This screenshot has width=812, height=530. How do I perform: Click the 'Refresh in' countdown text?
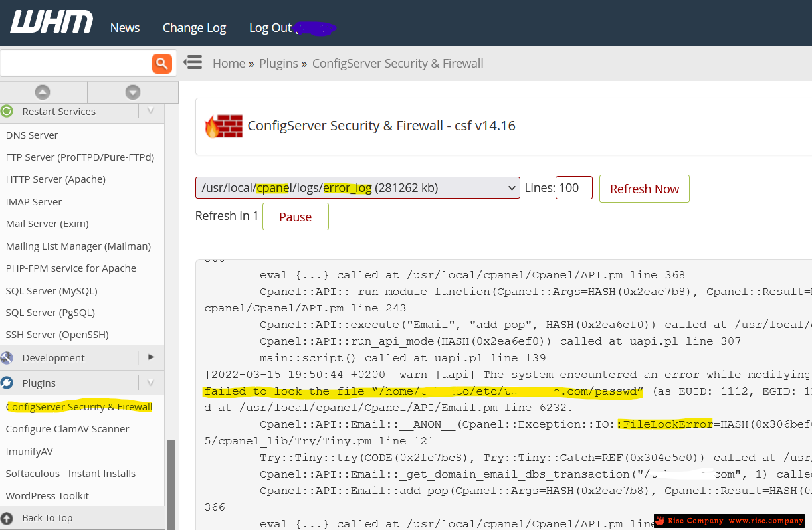pyautogui.click(x=227, y=216)
